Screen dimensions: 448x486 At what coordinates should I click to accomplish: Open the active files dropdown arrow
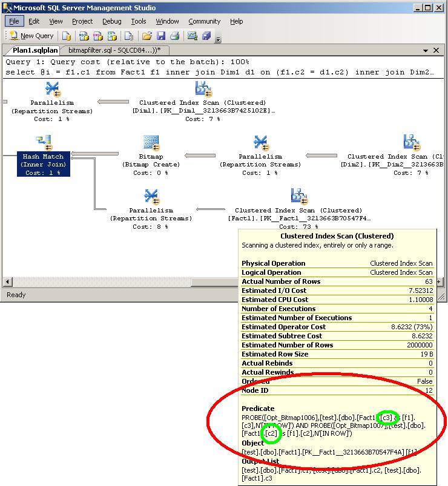click(x=426, y=50)
